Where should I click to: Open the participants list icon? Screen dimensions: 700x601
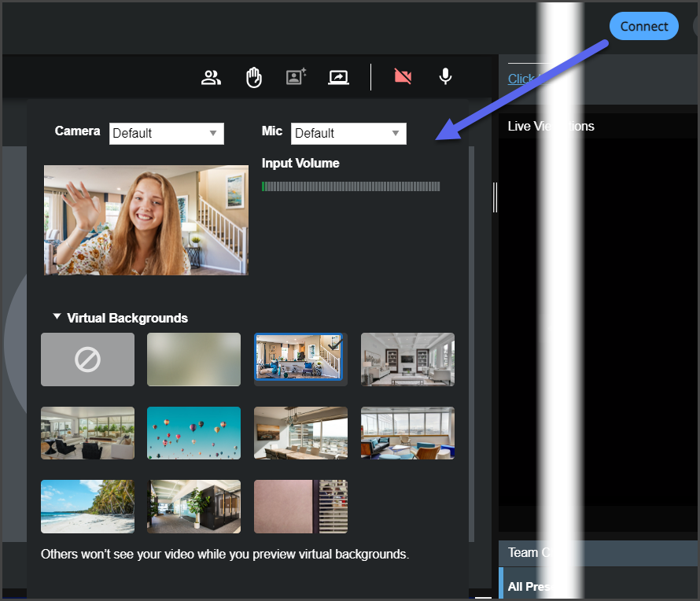coord(211,77)
